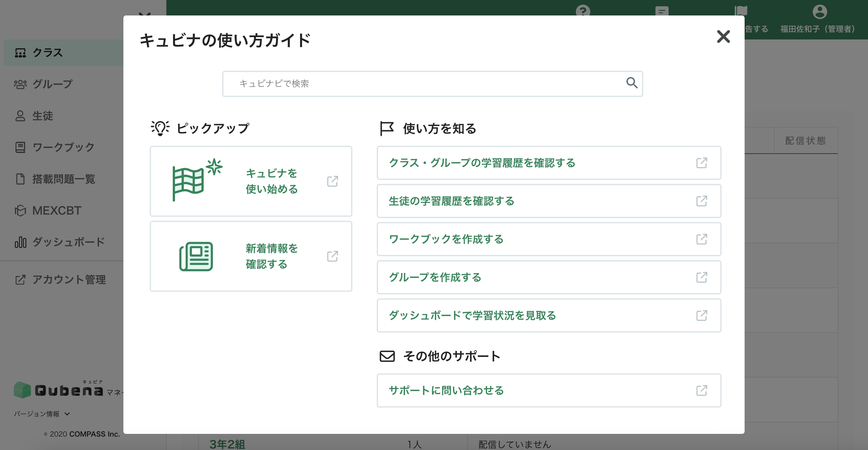Click the キュビナビで検索 search field
This screenshot has width=868, height=450.
[x=432, y=84]
